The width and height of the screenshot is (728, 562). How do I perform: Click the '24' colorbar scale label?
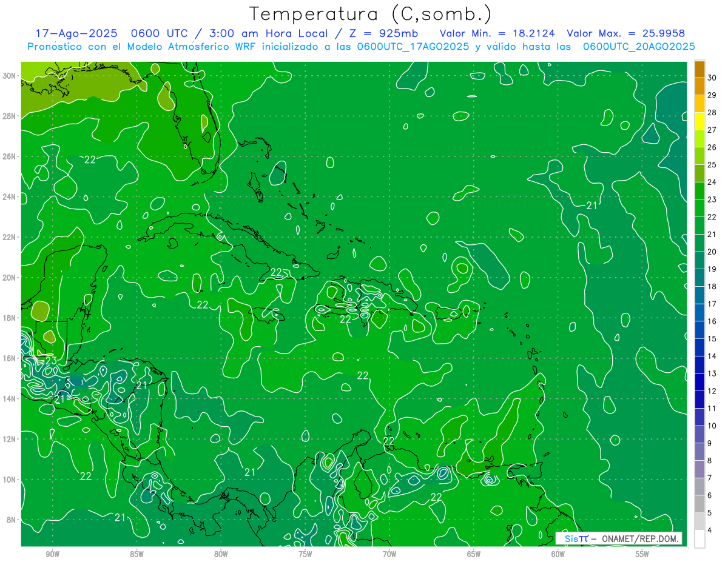[x=712, y=182]
